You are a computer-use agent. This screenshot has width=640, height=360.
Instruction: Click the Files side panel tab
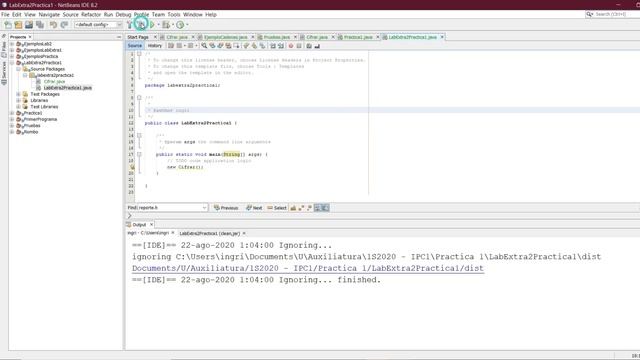pyautogui.click(x=4, y=49)
